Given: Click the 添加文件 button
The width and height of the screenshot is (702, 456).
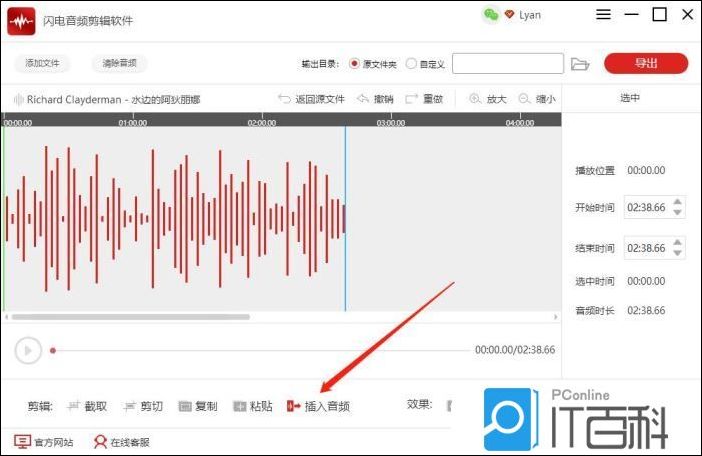Looking at the screenshot, I should click(x=42, y=63).
